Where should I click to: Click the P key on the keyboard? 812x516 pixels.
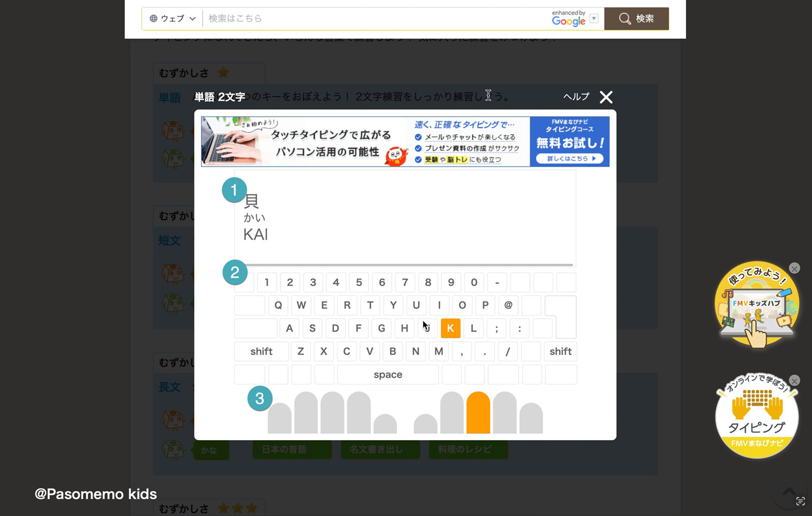pyautogui.click(x=485, y=305)
